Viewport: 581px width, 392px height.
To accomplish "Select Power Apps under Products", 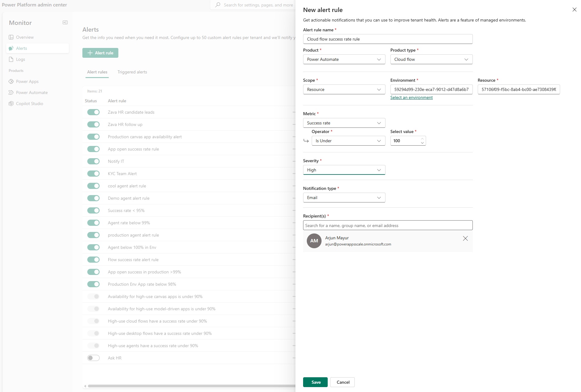I will (27, 81).
